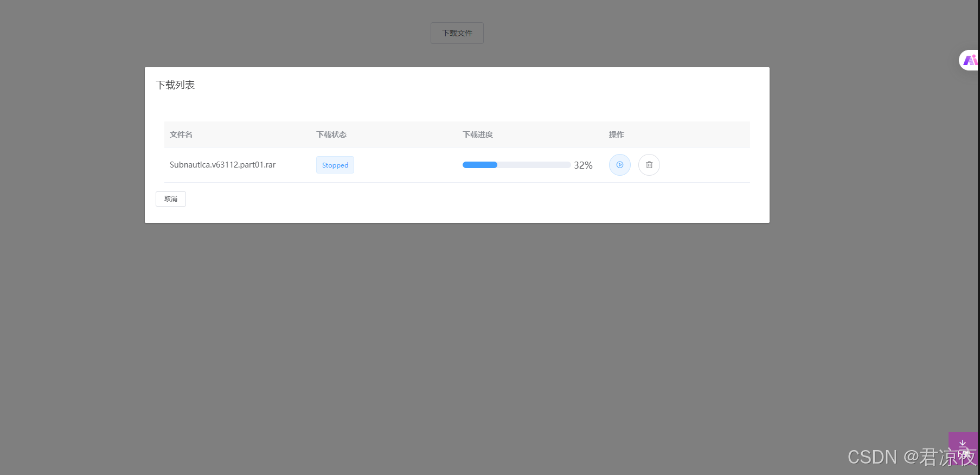The height and width of the screenshot is (475, 980).
Task: Click the Stopped status tag
Action: pos(335,165)
